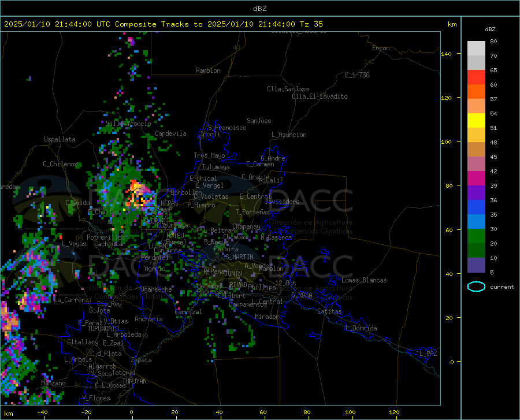Click the light gray 70-80 dBZ legend swatch
The height and width of the screenshot is (420, 520).
tap(476, 49)
